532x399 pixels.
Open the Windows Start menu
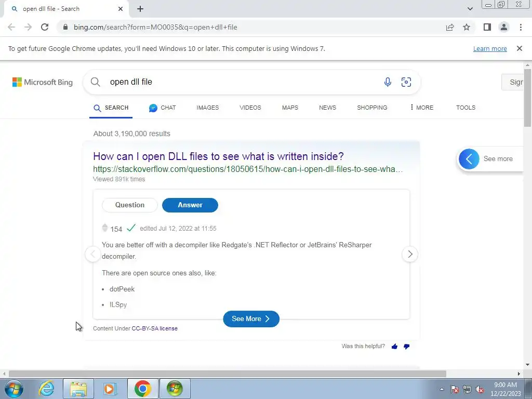(14, 389)
